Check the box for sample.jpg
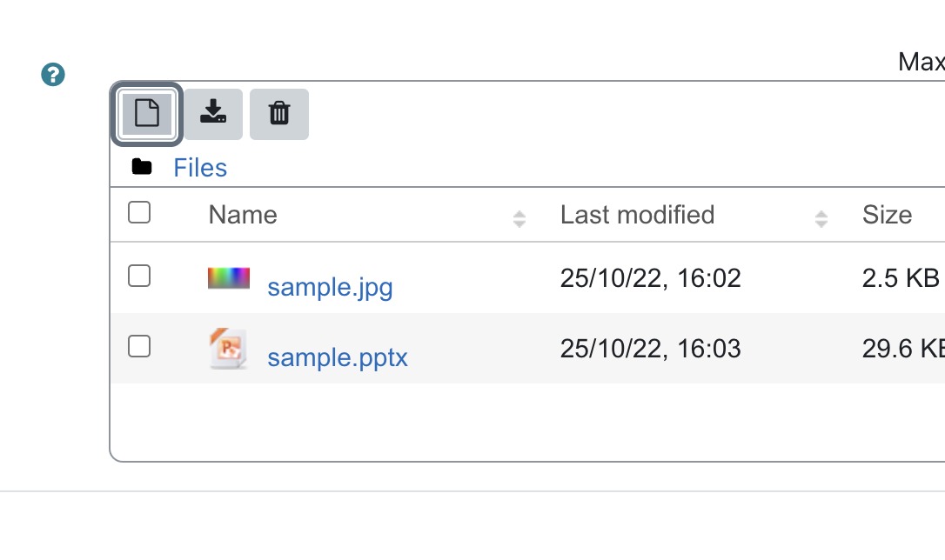This screenshot has width=945, height=560. point(139,276)
